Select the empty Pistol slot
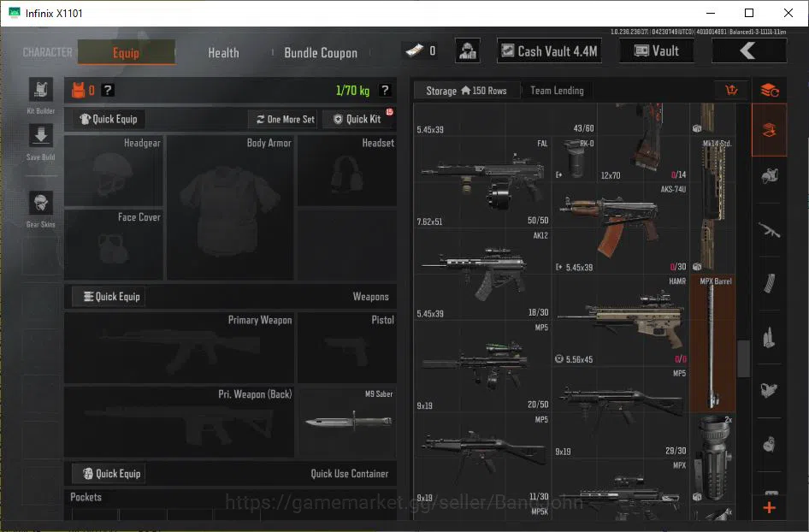Screen dimensions: 809x532 pos(347,347)
